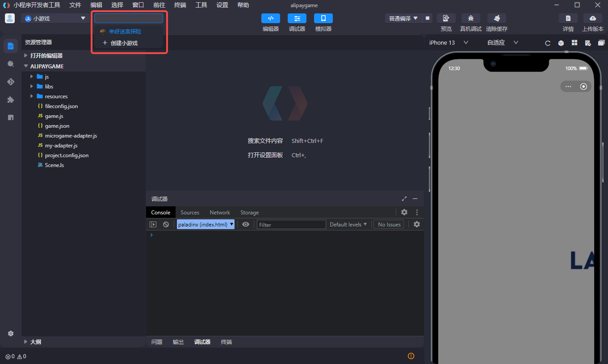Toggle console sidebar panel icon
The image size is (608, 364).
click(153, 225)
